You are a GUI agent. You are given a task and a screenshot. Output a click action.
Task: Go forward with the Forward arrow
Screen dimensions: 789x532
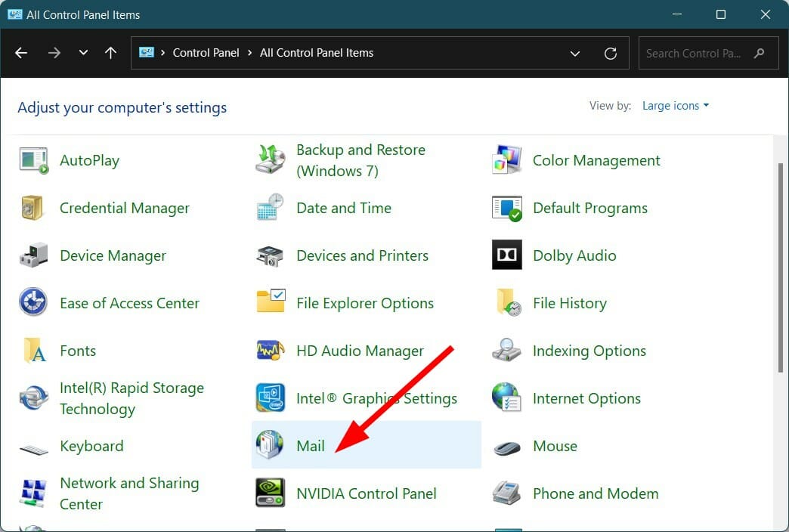[54, 53]
